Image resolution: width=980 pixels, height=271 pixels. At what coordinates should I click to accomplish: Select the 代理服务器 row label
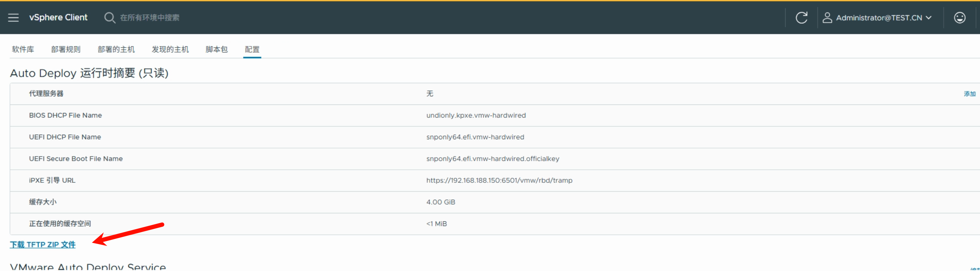click(46, 94)
